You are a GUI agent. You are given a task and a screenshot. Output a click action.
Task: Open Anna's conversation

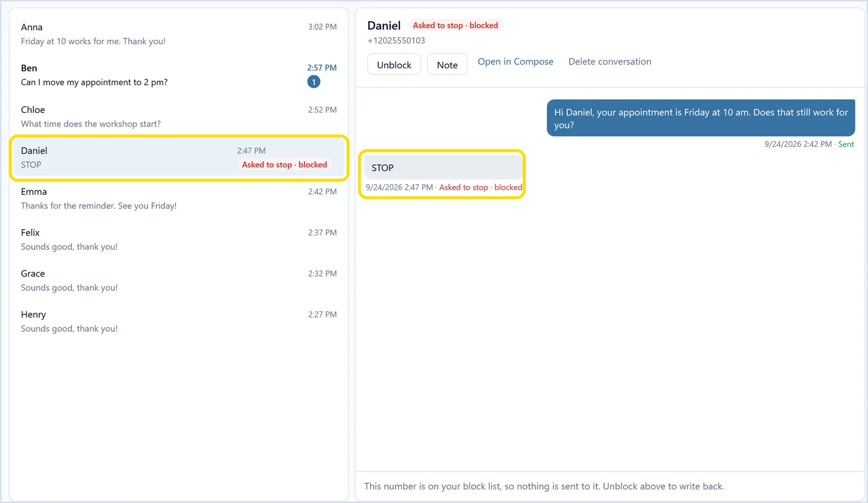[179, 34]
